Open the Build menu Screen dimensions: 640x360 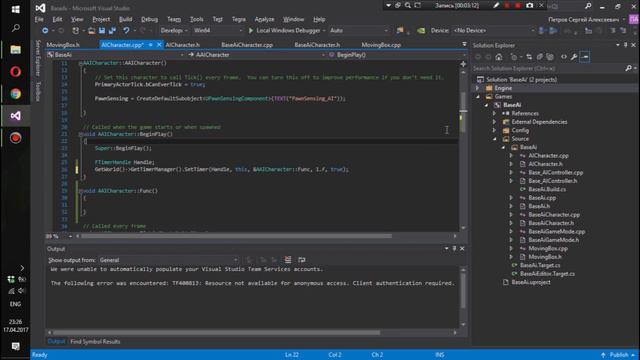point(125,20)
